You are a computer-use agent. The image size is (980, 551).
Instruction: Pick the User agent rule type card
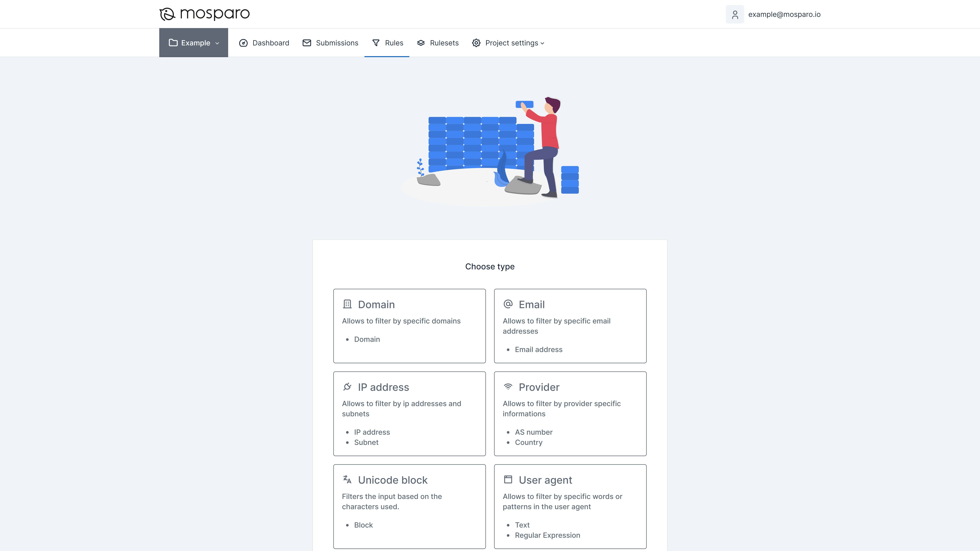click(x=570, y=506)
